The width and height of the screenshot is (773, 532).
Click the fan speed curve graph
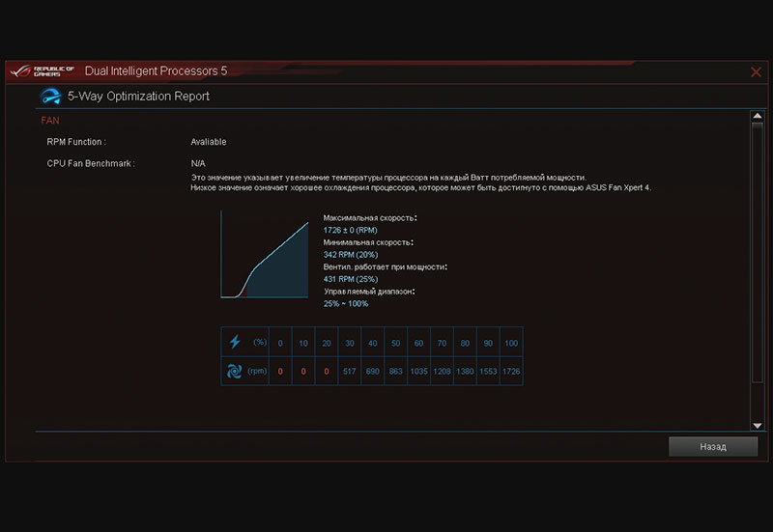265,255
